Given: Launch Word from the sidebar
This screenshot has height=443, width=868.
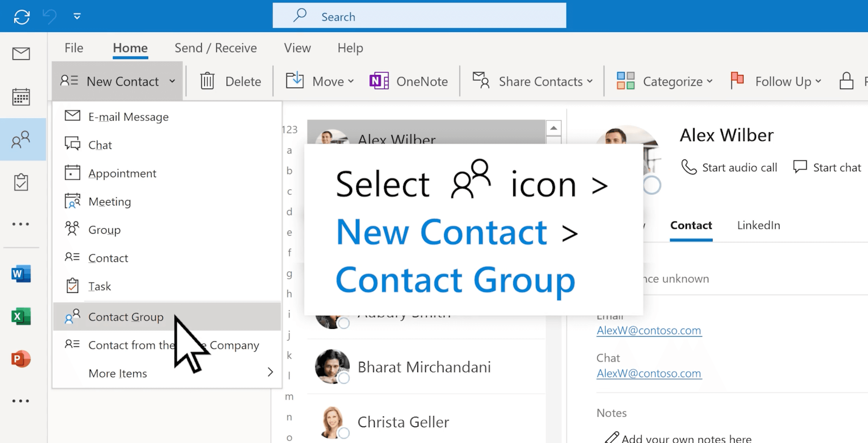Looking at the screenshot, I should point(21,274).
